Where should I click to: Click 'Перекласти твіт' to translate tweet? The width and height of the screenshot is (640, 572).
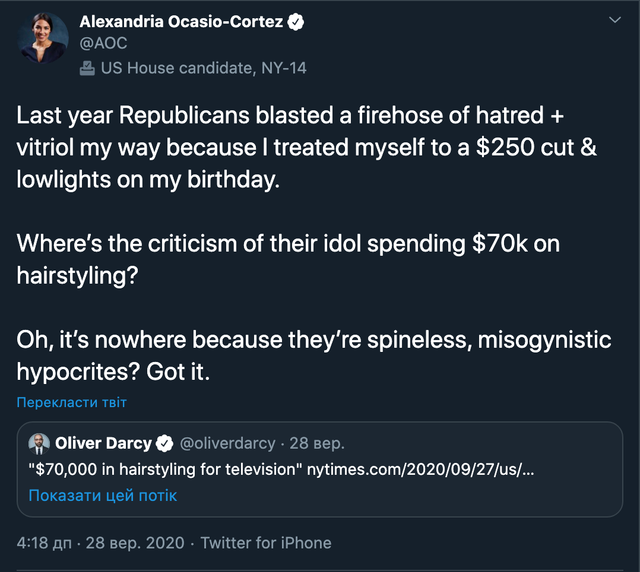pyautogui.click(x=71, y=402)
